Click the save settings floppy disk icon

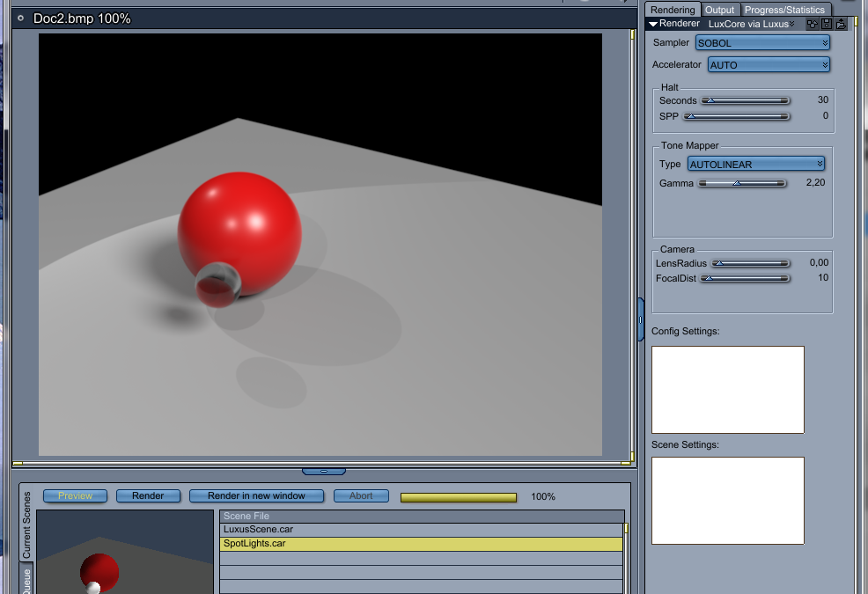[828, 24]
